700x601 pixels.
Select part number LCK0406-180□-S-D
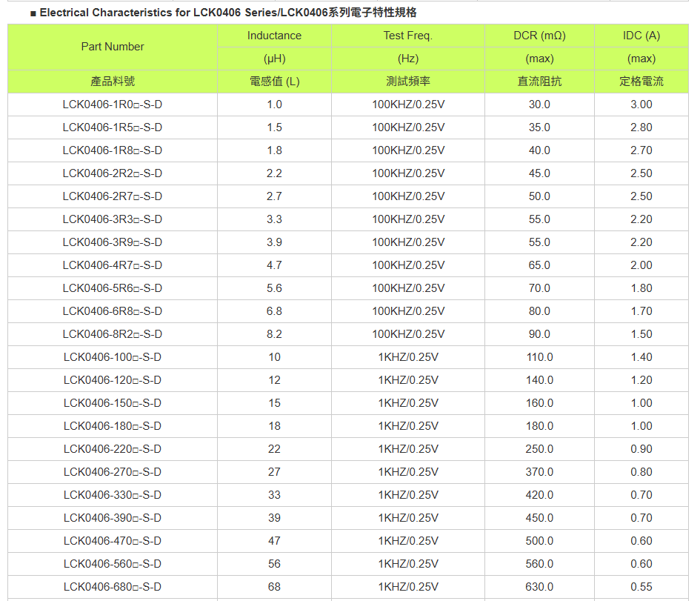click(113, 426)
